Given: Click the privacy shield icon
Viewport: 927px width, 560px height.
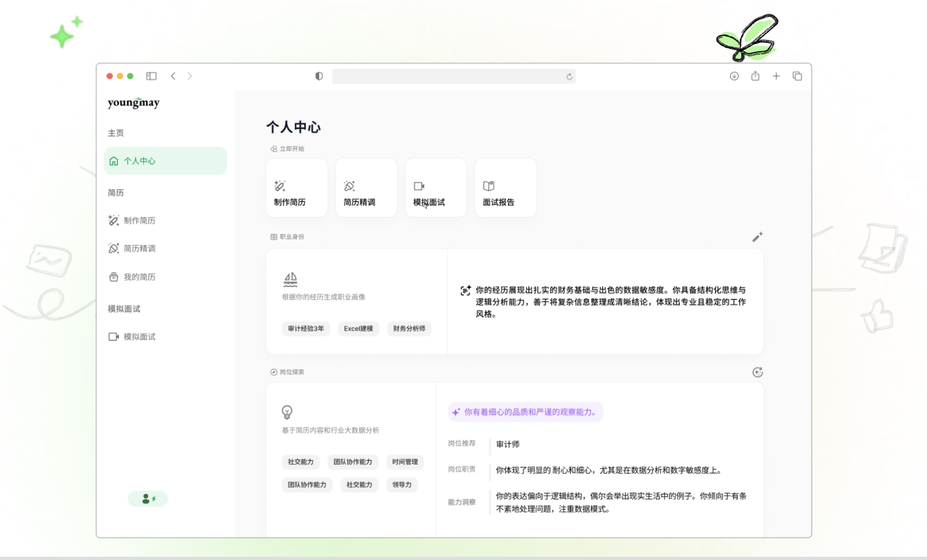Looking at the screenshot, I should point(319,76).
